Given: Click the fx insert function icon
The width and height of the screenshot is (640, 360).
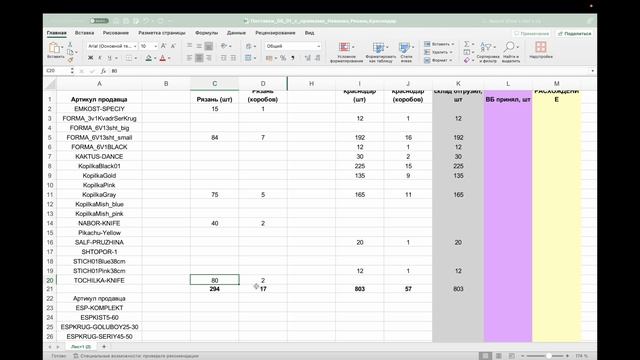Looking at the screenshot, I should coord(103,71).
